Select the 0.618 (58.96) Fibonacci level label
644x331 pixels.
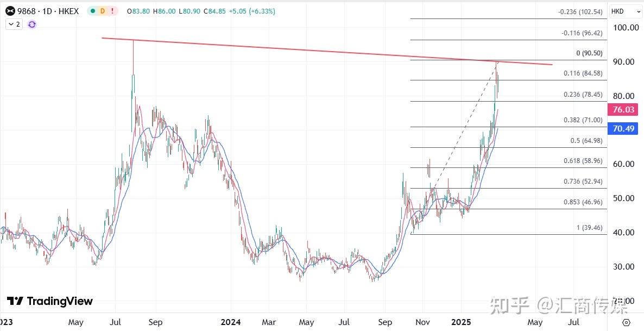pyautogui.click(x=583, y=161)
